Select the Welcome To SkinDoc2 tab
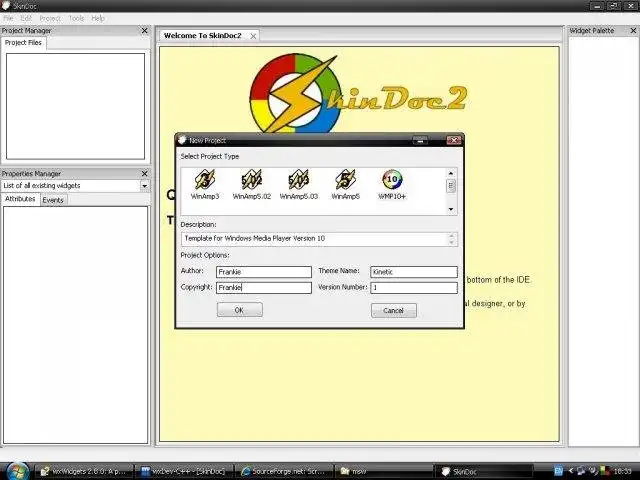The image size is (640, 480). point(202,36)
